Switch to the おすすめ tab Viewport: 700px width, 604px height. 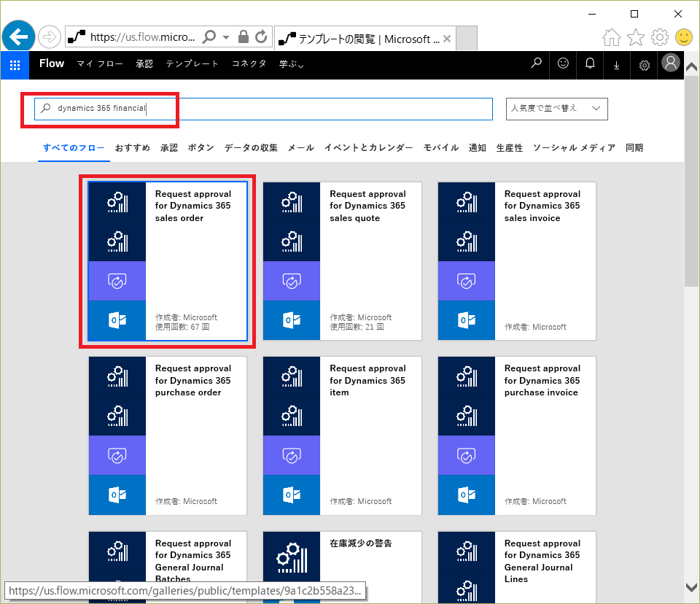pyautogui.click(x=133, y=148)
